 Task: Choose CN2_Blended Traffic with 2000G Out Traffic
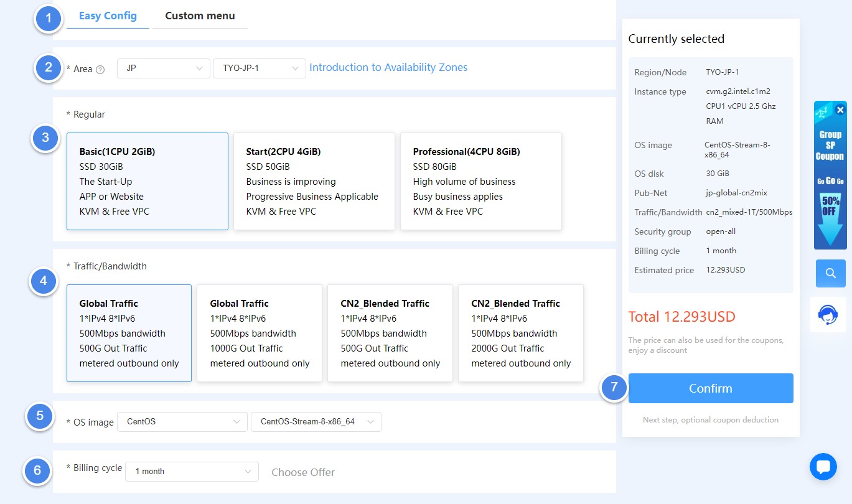[520, 333]
